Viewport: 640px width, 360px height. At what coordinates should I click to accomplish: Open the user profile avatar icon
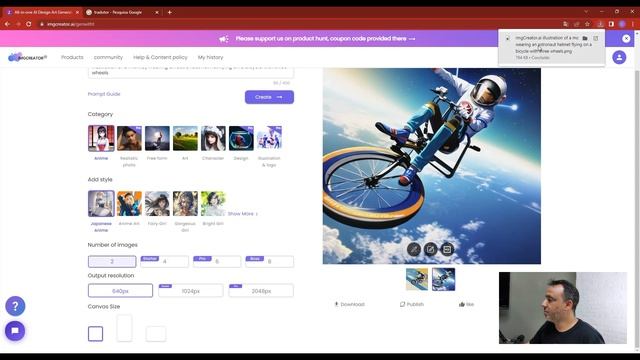[619, 57]
